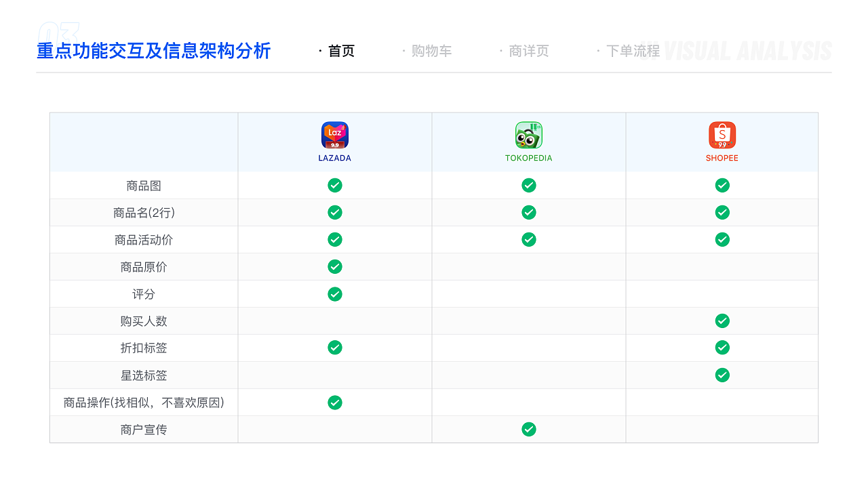
Task: Click the 商品名(2行) row label
Action: [144, 213]
